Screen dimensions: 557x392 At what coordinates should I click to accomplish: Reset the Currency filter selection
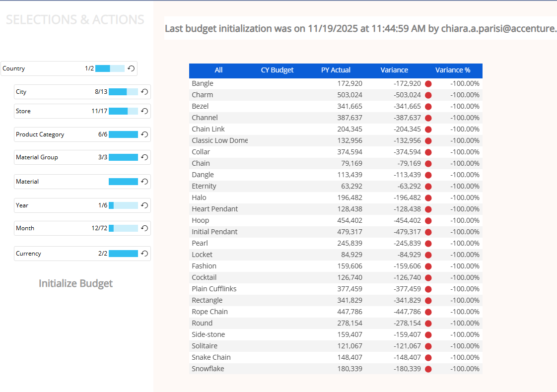(144, 254)
